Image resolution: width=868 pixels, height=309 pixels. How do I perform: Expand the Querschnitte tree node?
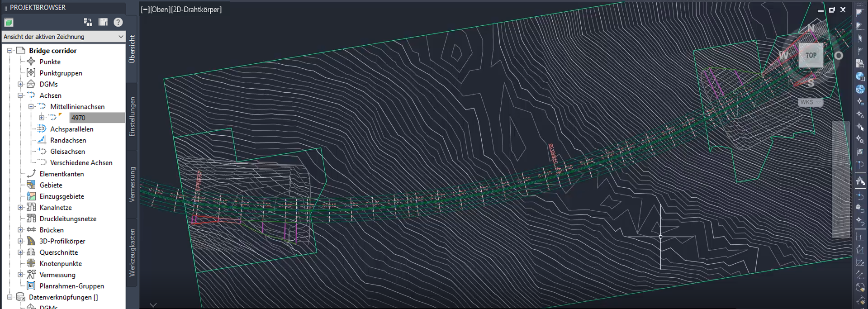tap(20, 252)
